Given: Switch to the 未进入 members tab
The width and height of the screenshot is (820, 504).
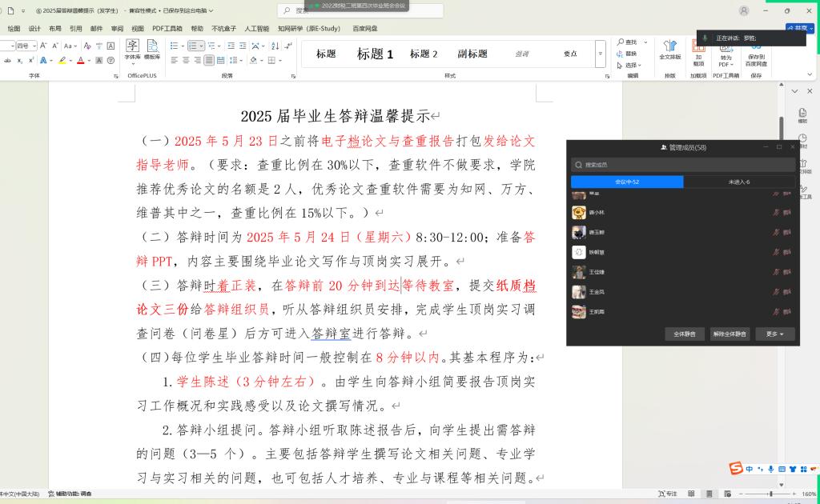Looking at the screenshot, I should (738, 182).
